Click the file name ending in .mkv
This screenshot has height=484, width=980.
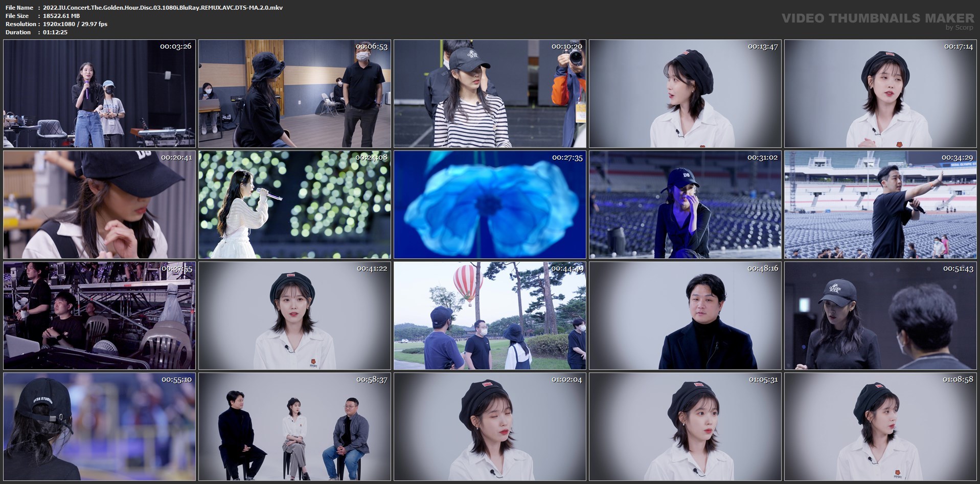163,8
